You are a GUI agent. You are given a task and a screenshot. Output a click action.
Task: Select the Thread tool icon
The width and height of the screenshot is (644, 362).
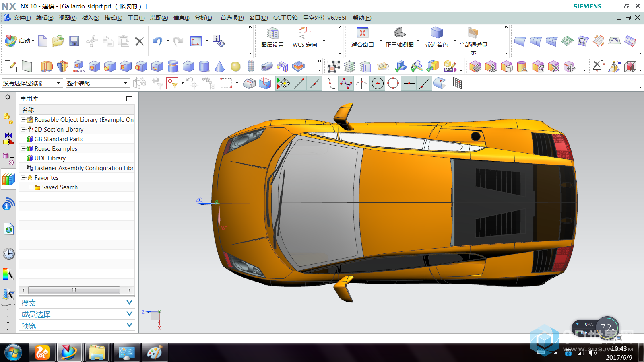(251, 66)
